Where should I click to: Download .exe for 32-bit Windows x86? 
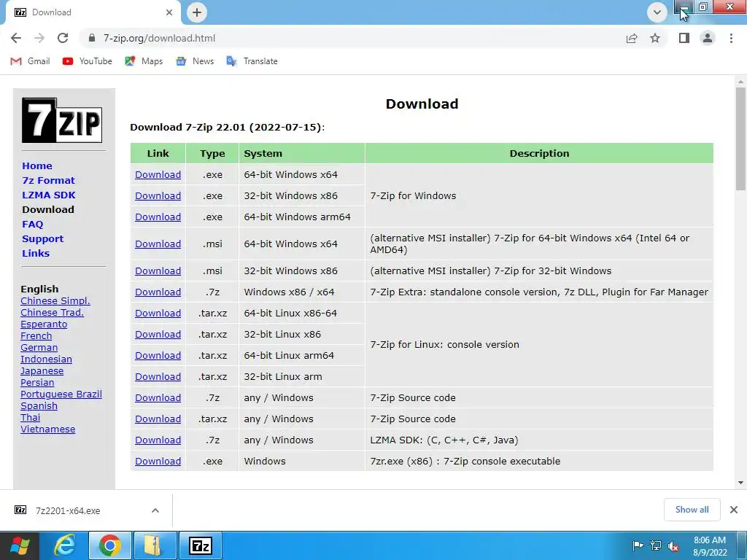[158, 195]
